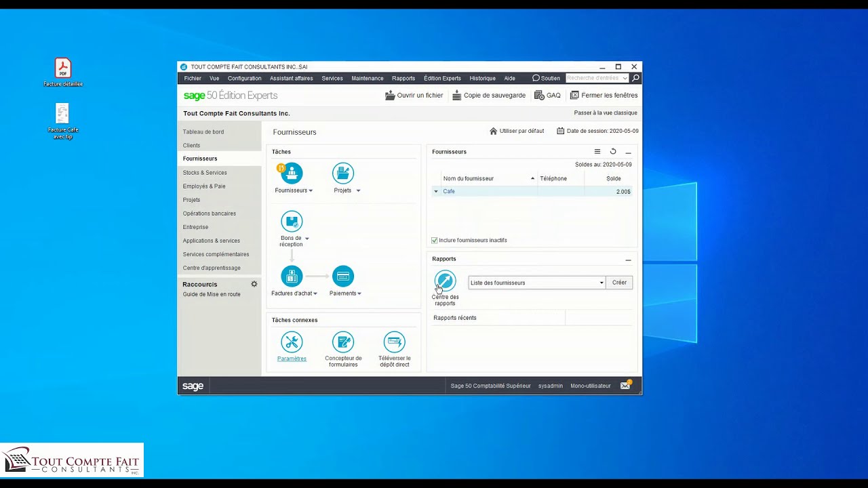Open the Édition Experts menu

pyautogui.click(x=442, y=78)
